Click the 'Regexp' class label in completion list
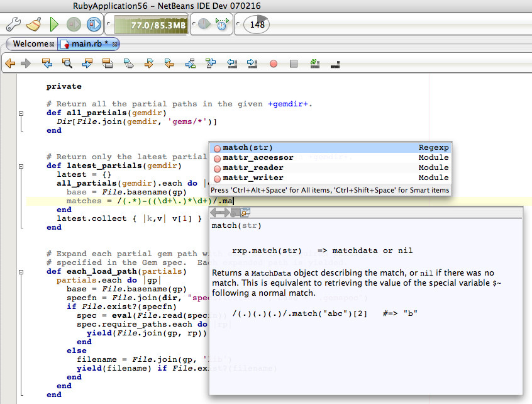Viewport: 532px width, 404px height. [x=433, y=148]
